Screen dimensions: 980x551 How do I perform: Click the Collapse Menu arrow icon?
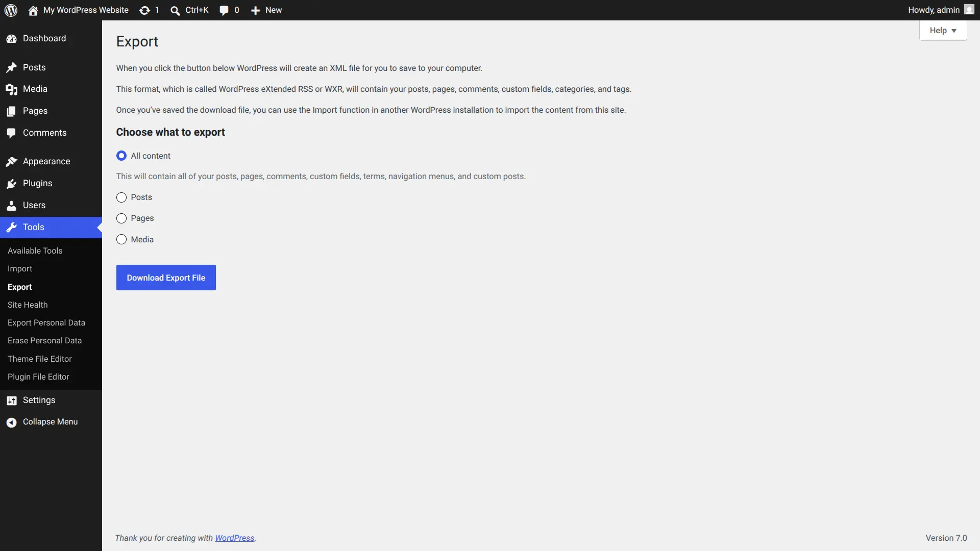point(11,422)
